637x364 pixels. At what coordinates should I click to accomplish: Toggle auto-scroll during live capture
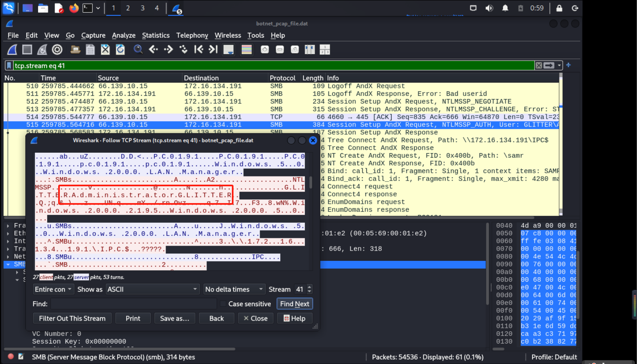point(229,50)
